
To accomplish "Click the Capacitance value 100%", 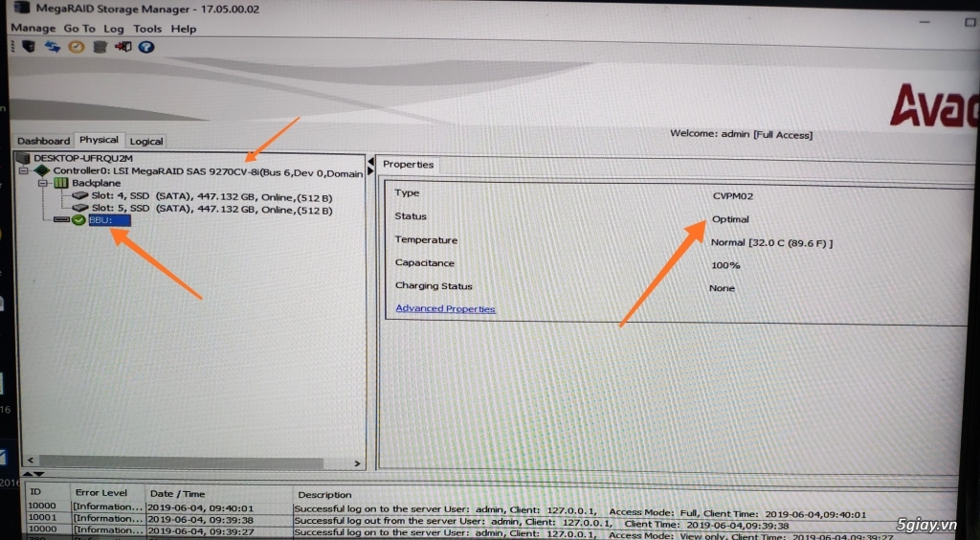I will tap(725, 265).
